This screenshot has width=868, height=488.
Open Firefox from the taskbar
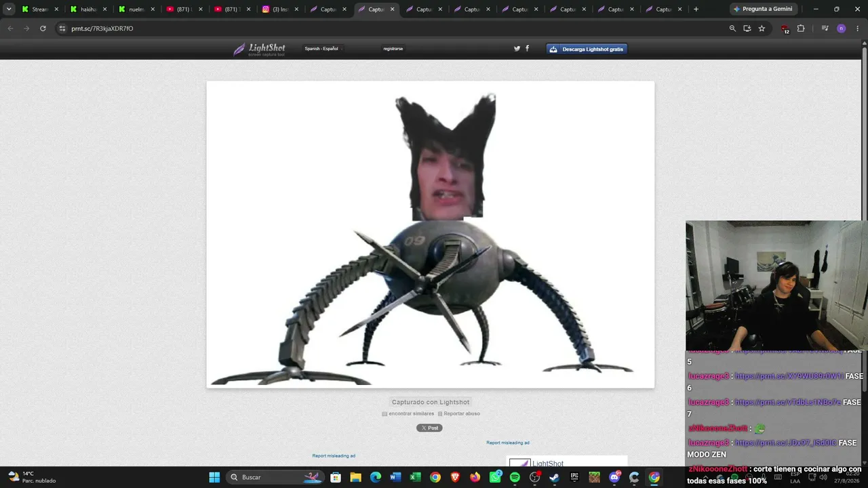point(475,477)
